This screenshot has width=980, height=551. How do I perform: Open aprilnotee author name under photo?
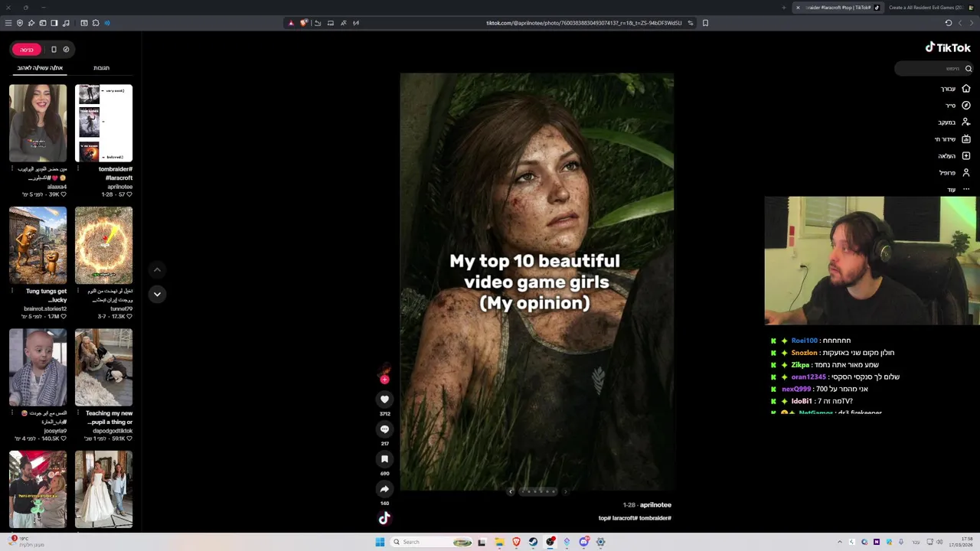pos(655,505)
